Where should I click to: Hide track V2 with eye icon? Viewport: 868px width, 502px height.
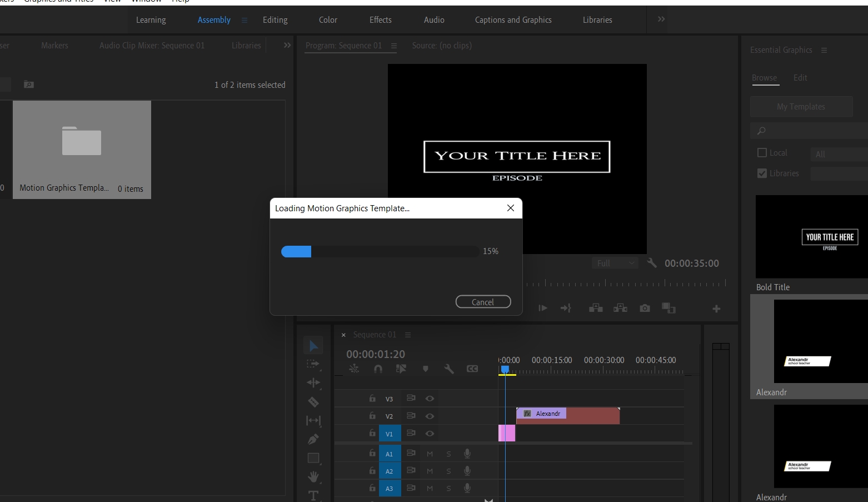coord(430,416)
